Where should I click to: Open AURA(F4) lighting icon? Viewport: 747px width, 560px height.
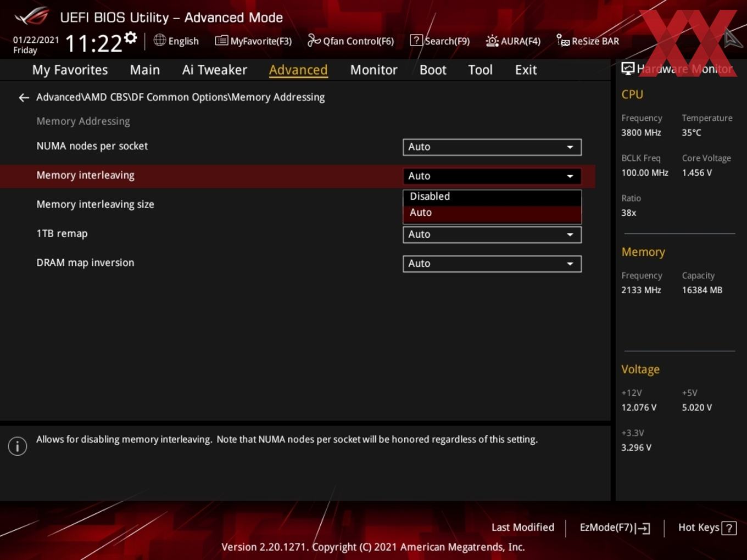tap(492, 41)
